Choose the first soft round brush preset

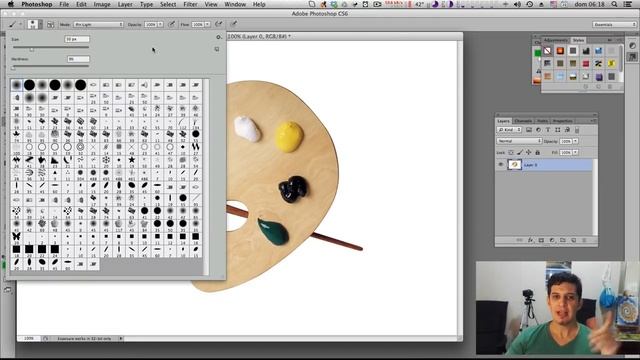16,85
